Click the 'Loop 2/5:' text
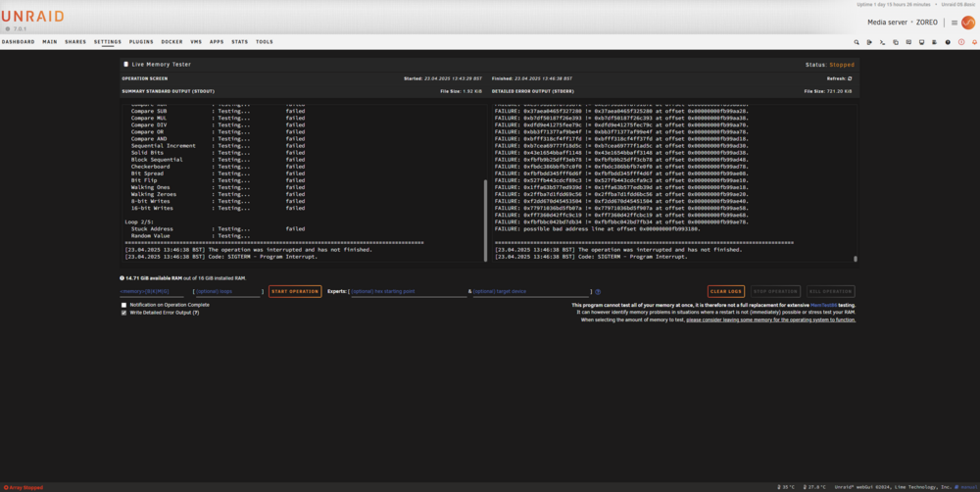The height and width of the screenshot is (492, 980). [140, 221]
